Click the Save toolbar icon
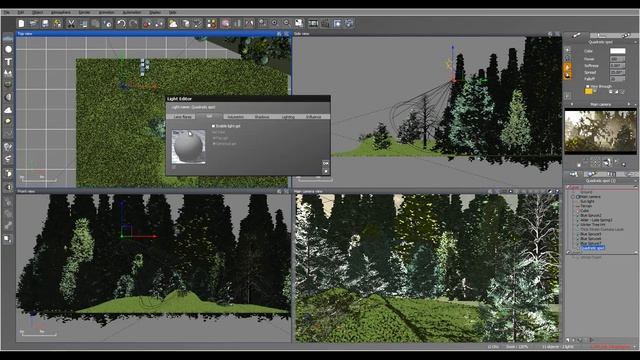Viewport: 640px width, 360px height. click(45, 24)
